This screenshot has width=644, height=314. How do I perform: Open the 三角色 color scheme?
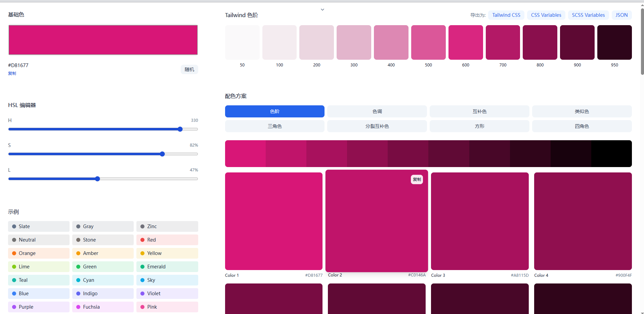click(274, 126)
